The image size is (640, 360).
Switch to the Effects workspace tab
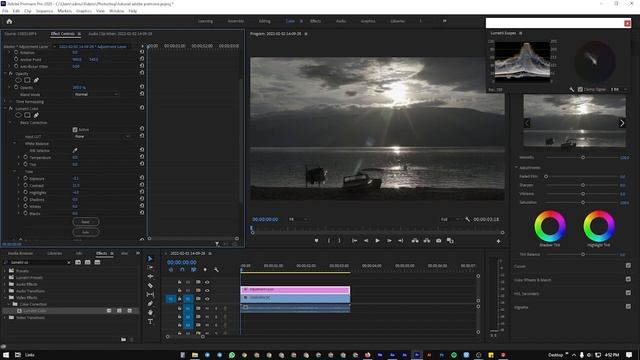coord(315,21)
